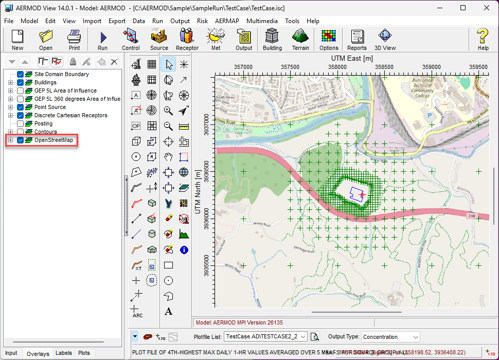Click the Output toolbar icon
The image size is (499, 360).
pos(244,39)
